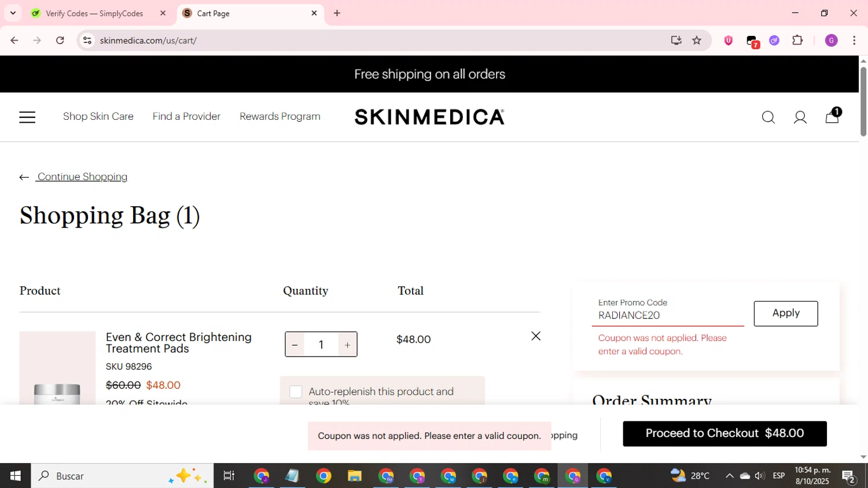Screen dimensions: 868x488
Task: Follow the Continue Shopping link
Action: pyautogui.click(x=82, y=177)
